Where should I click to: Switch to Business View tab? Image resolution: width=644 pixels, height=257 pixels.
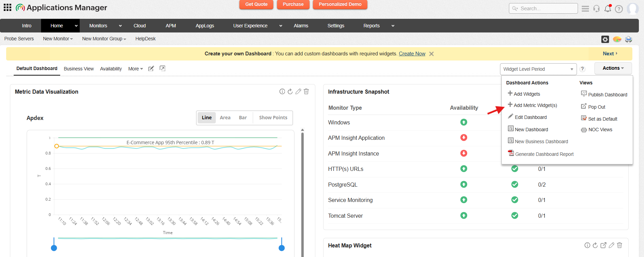point(79,69)
